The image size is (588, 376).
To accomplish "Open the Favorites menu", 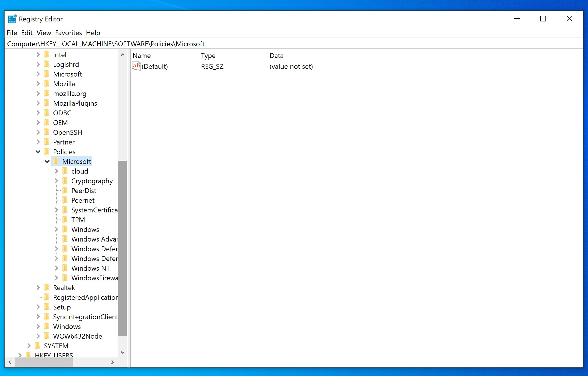I will tap(69, 33).
